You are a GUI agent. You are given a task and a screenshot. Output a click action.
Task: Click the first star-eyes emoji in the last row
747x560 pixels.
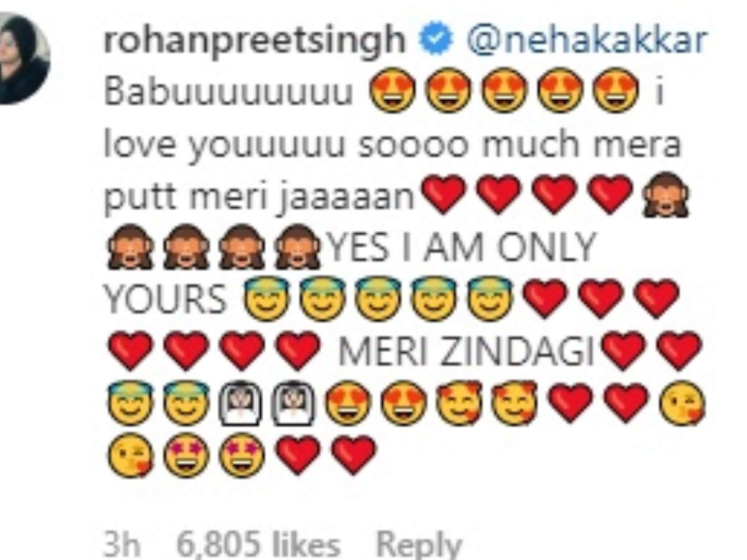point(186,455)
